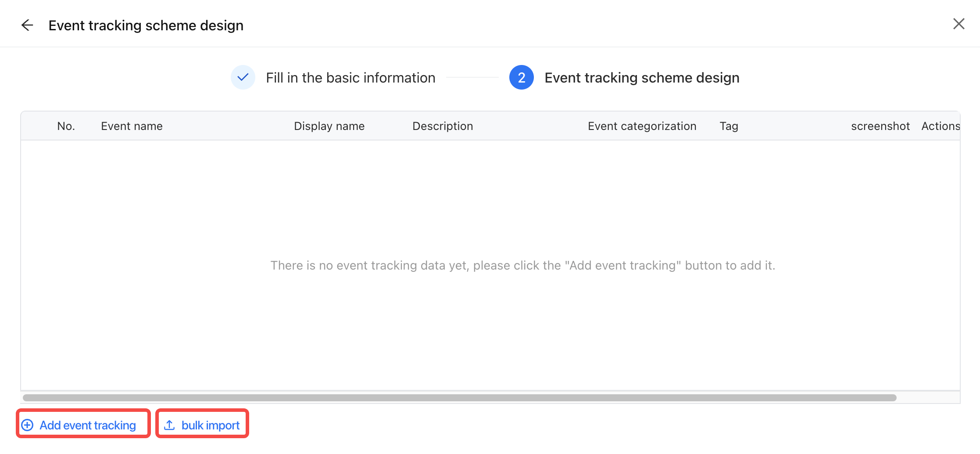980x454 pixels.
Task: Click the Event name column header
Action: coord(132,126)
